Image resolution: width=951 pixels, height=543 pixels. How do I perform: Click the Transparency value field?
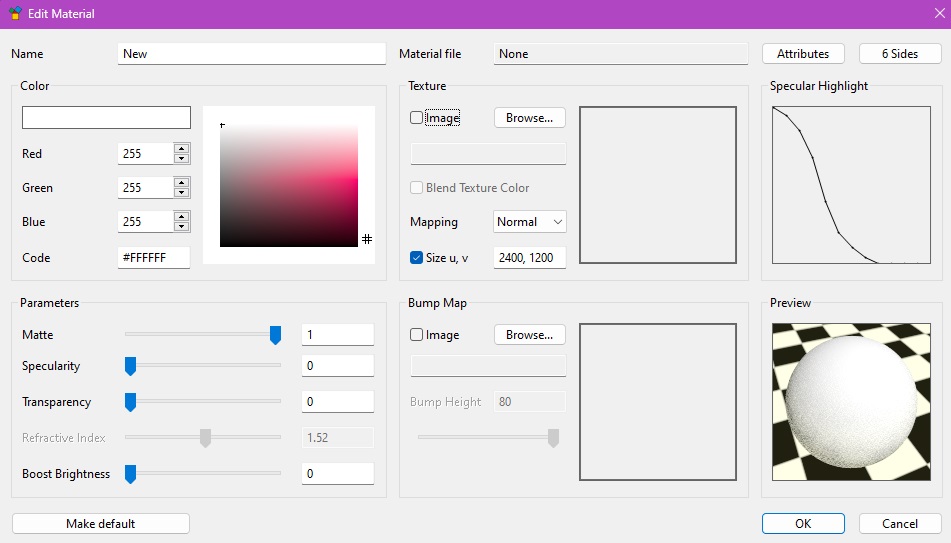pyautogui.click(x=338, y=402)
